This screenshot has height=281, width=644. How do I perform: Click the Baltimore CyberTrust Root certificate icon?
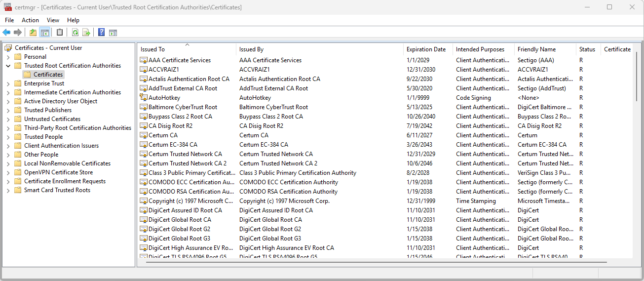click(x=144, y=107)
